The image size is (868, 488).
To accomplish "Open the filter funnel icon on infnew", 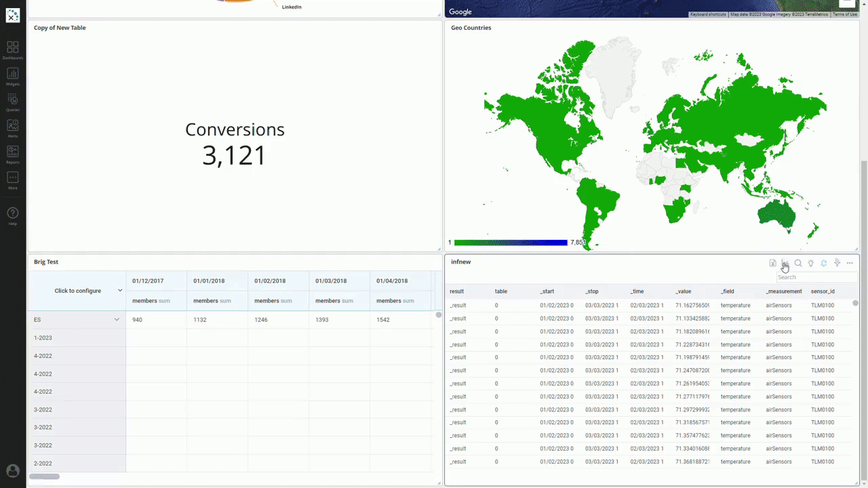I will [x=837, y=263].
